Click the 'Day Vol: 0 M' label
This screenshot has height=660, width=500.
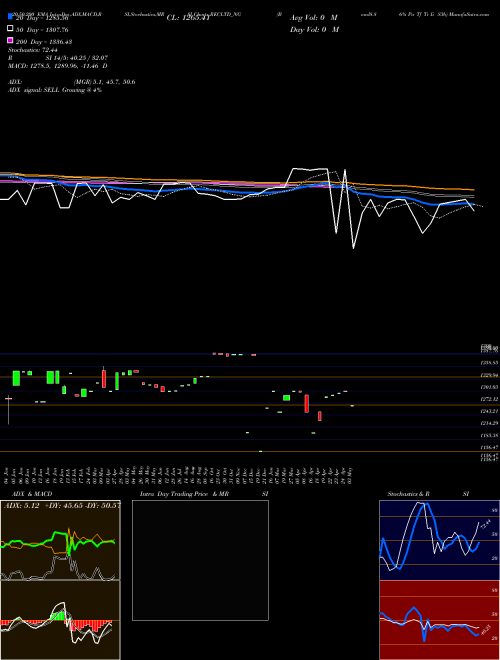[314, 29]
